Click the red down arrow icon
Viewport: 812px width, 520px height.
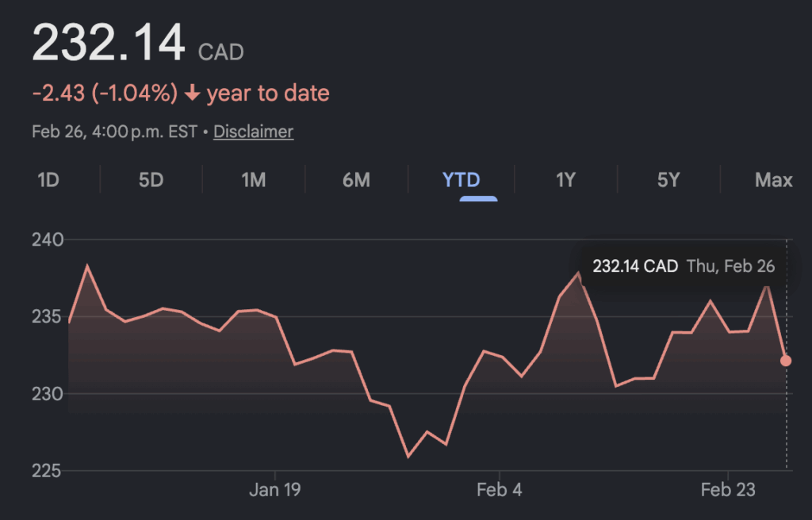coord(192,94)
